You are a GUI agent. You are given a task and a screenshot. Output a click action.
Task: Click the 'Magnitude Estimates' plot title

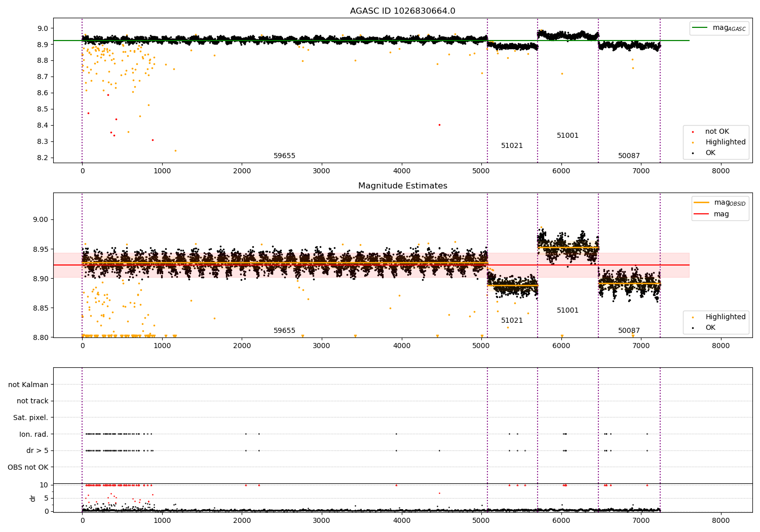[402, 186]
